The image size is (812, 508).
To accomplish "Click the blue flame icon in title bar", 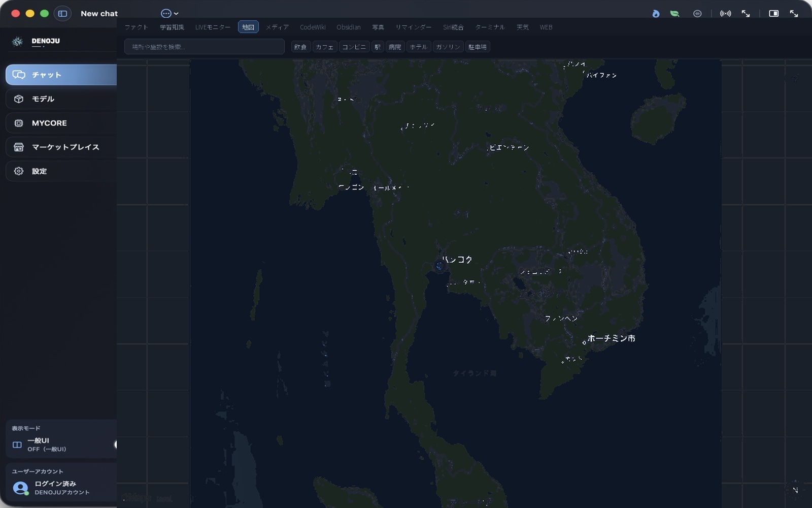I will (656, 14).
